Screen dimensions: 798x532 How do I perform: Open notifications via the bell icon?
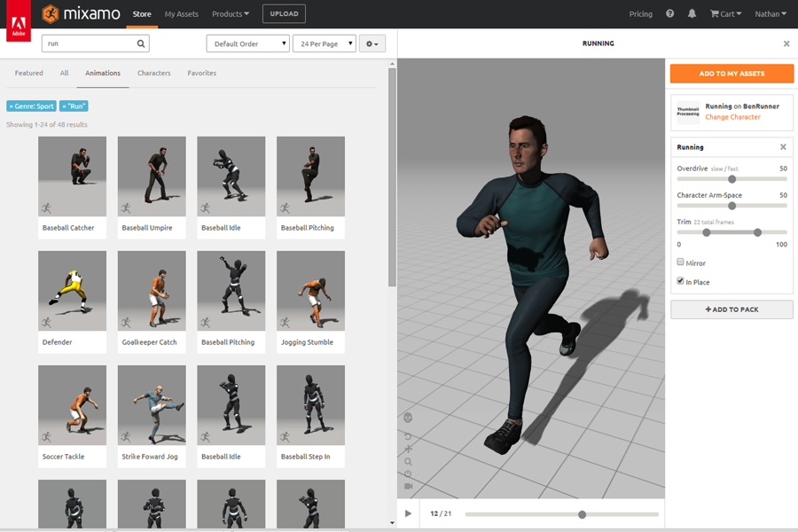click(x=692, y=14)
